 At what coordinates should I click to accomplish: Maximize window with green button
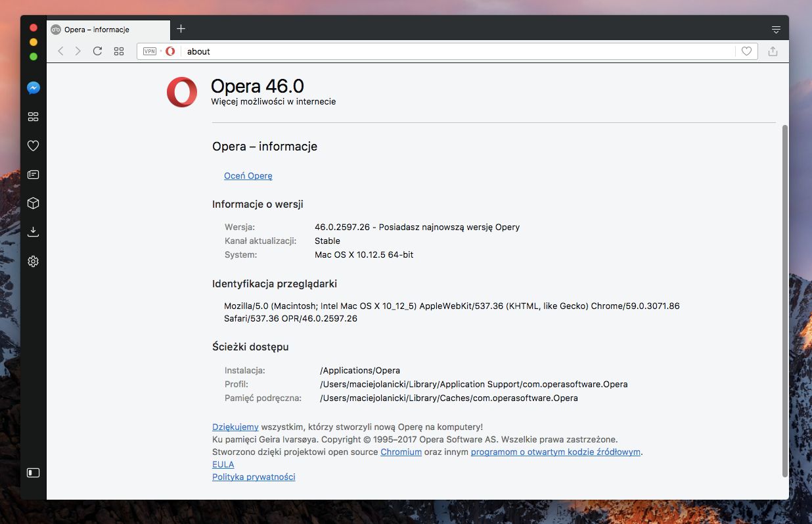[x=34, y=57]
